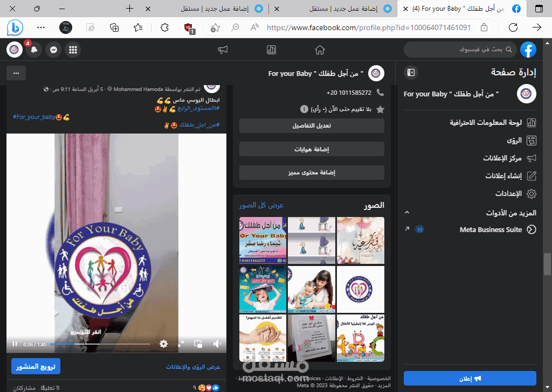Open the browser profile avatar
The width and height of the screenshot is (552, 392).
[66, 27]
